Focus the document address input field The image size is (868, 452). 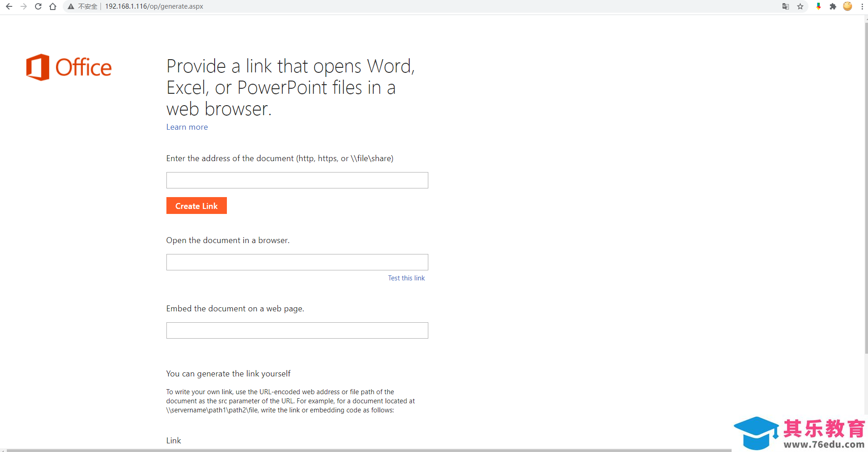pyautogui.click(x=297, y=180)
